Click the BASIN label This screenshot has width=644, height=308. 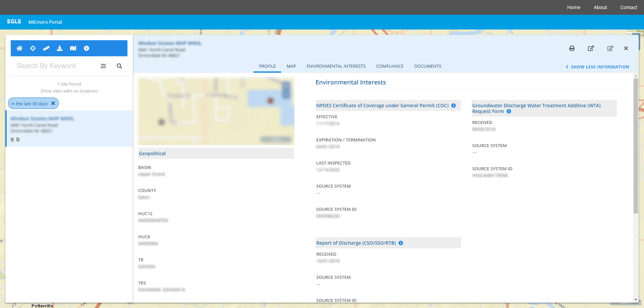pos(145,168)
